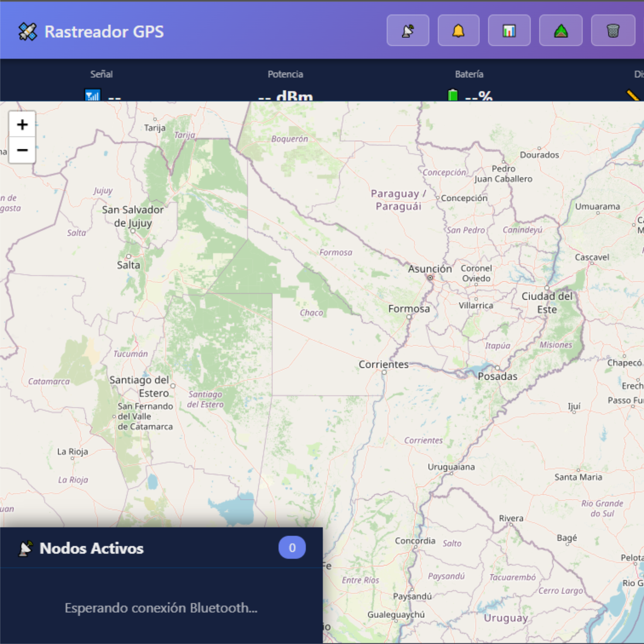Image resolution: width=644 pixels, height=644 pixels.
Task: Click the Batería percentage reading
Action: pos(478,98)
